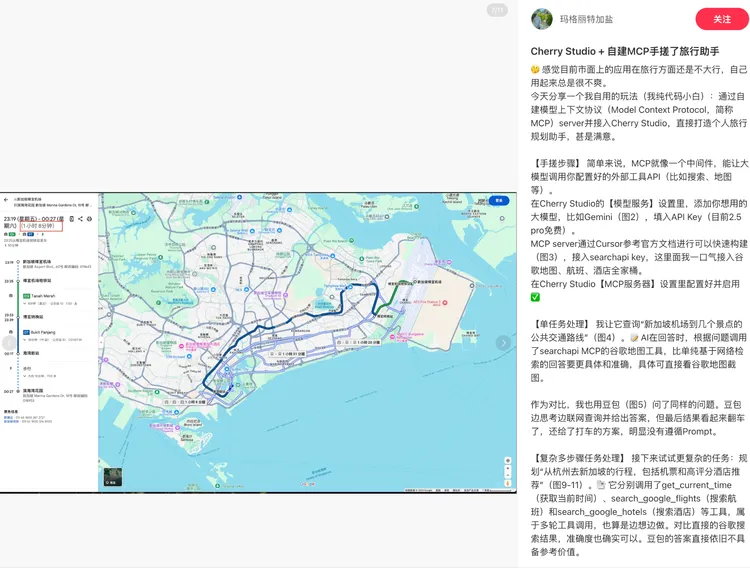Switch map layer via satellite thumbnail

coord(111,478)
